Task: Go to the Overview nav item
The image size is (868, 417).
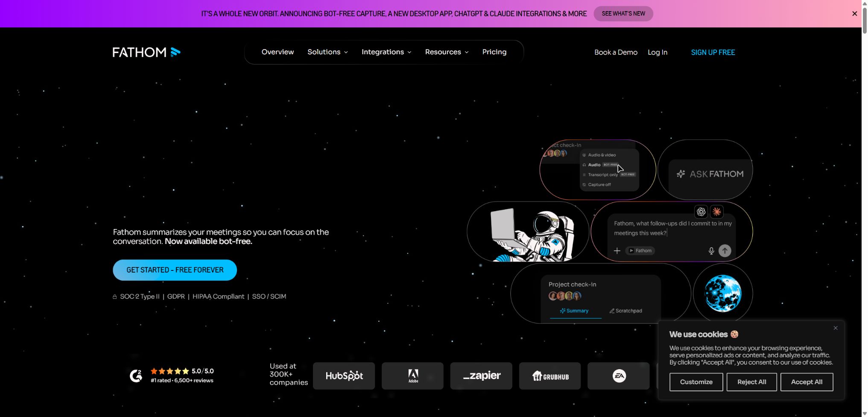Action: click(x=278, y=52)
